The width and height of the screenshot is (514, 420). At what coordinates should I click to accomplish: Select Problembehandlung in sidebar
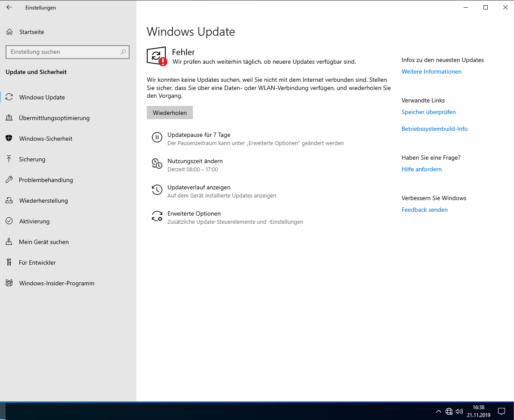pos(46,180)
